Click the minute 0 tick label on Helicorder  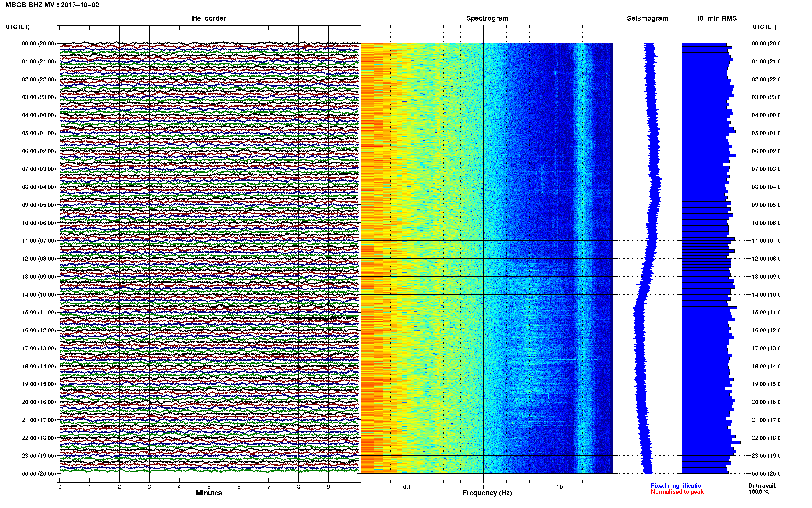60,487
